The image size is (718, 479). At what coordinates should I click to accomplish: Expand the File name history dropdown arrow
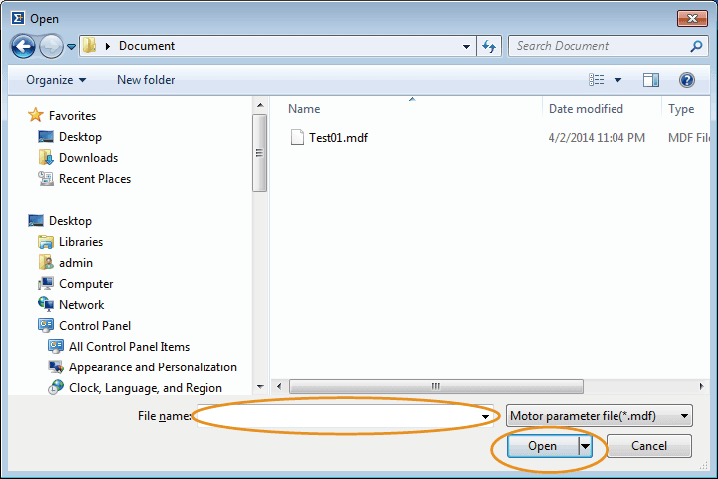click(x=487, y=416)
